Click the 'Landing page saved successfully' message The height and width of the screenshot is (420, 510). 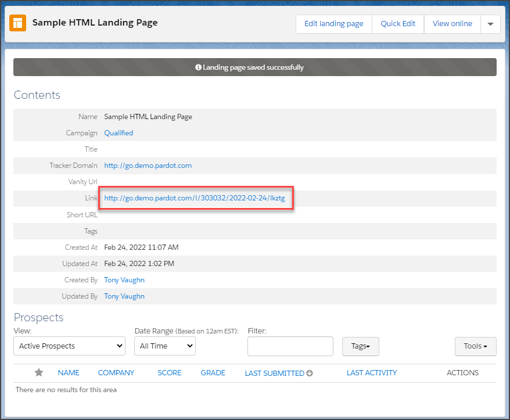pyautogui.click(x=253, y=67)
